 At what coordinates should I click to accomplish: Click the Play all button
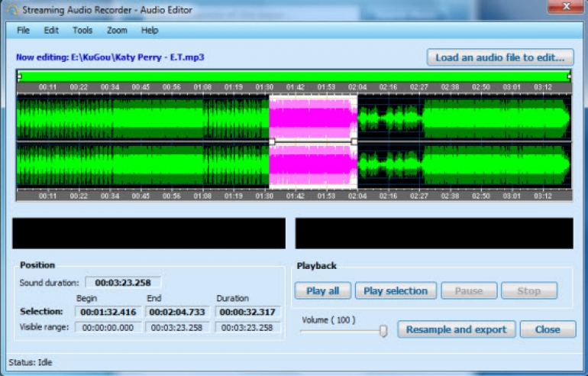click(323, 291)
